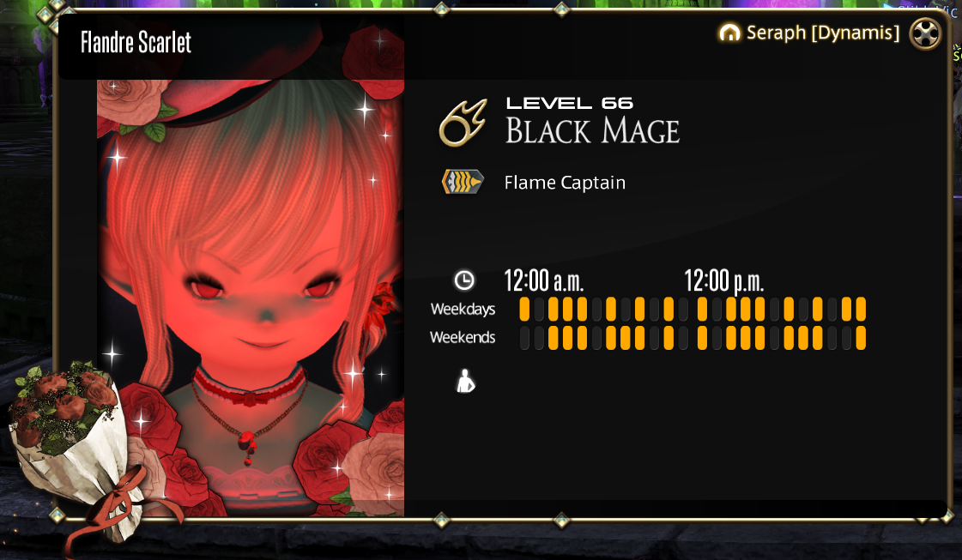
Task: Click the 12:00 p.m. time marker
Action: pyautogui.click(x=724, y=281)
